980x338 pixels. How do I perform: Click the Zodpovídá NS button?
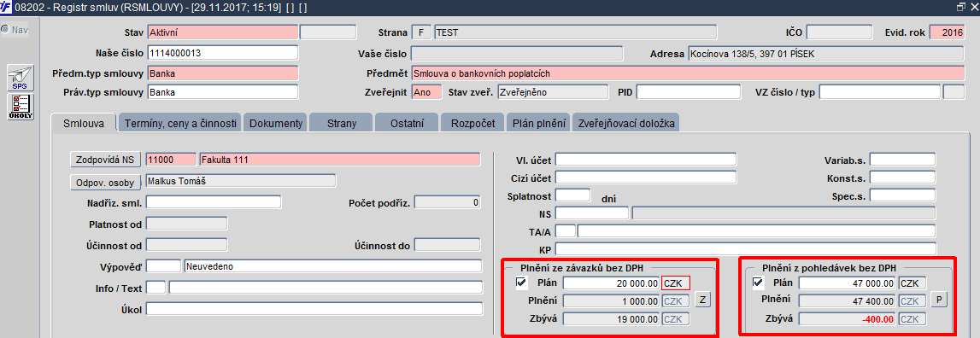(x=106, y=160)
